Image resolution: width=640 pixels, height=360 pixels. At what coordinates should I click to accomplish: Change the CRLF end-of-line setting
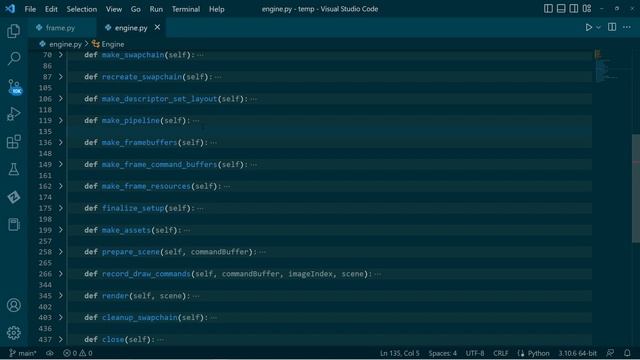[500, 353]
